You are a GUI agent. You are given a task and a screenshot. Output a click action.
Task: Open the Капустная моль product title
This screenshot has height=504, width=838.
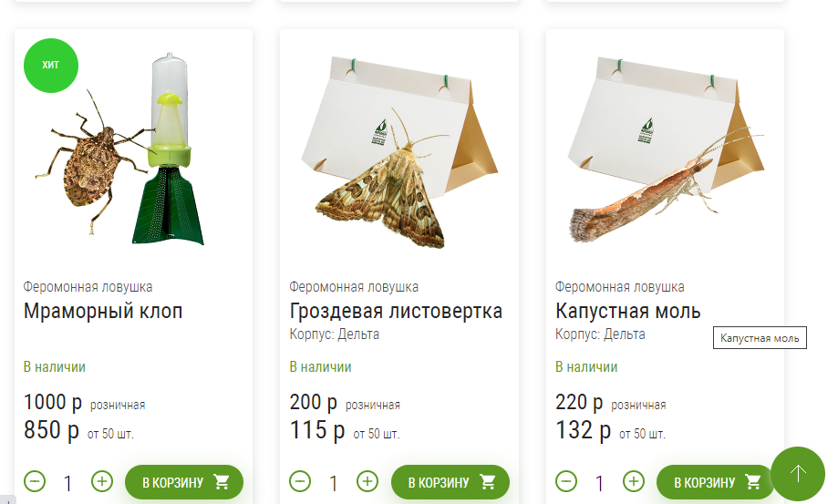pyautogui.click(x=628, y=312)
